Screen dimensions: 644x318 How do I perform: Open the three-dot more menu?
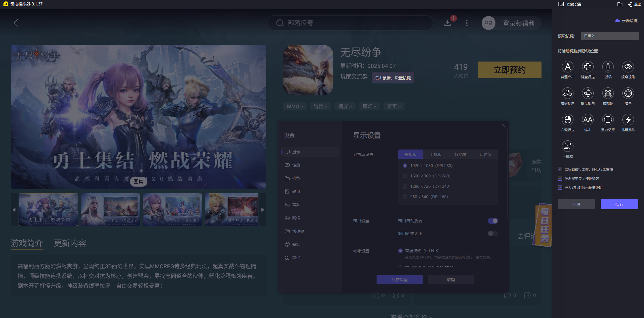pyautogui.click(x=467, y=23)
